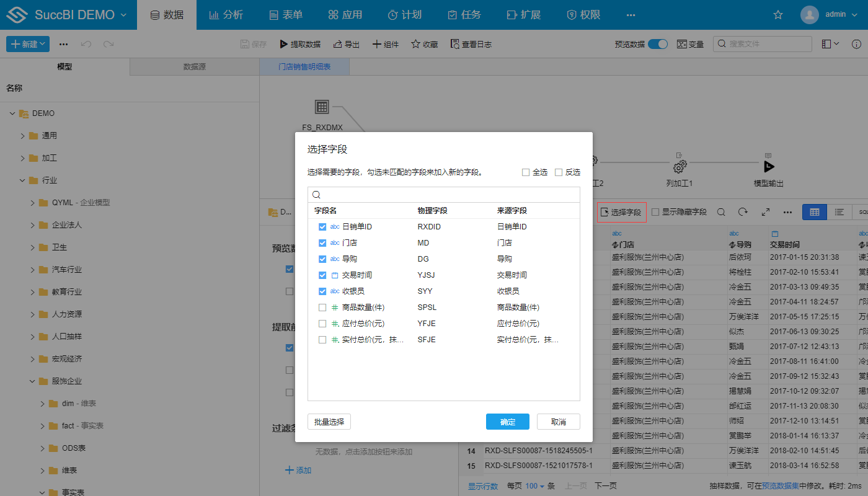
Task: Switch preview to list view icon
Action: (x=839, y=211)
